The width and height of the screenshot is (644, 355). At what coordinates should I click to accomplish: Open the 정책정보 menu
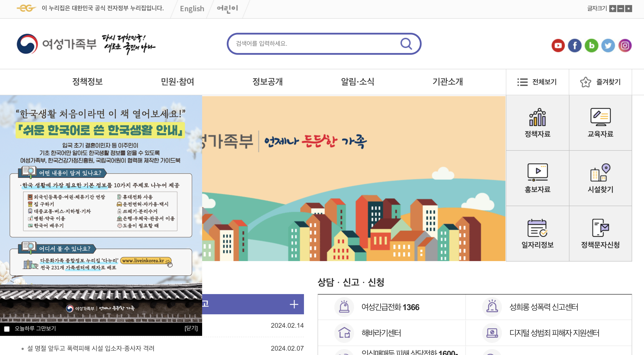[87, 82]
